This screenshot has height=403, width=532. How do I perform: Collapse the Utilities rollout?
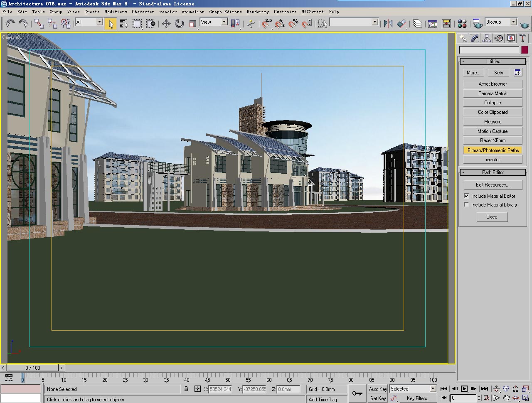tap(493, 61)
